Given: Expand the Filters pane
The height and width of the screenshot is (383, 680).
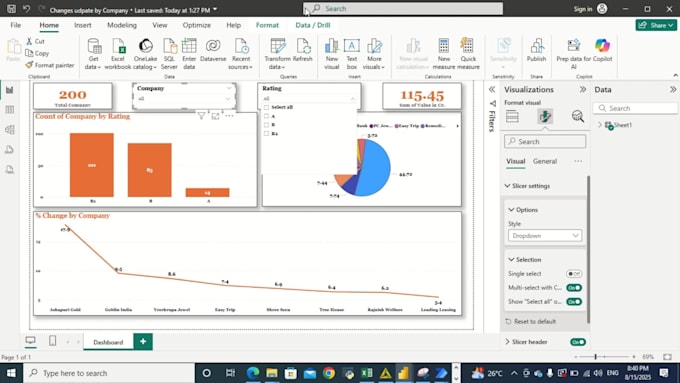Looking at the screenshot, I should (x=492, y=89).
